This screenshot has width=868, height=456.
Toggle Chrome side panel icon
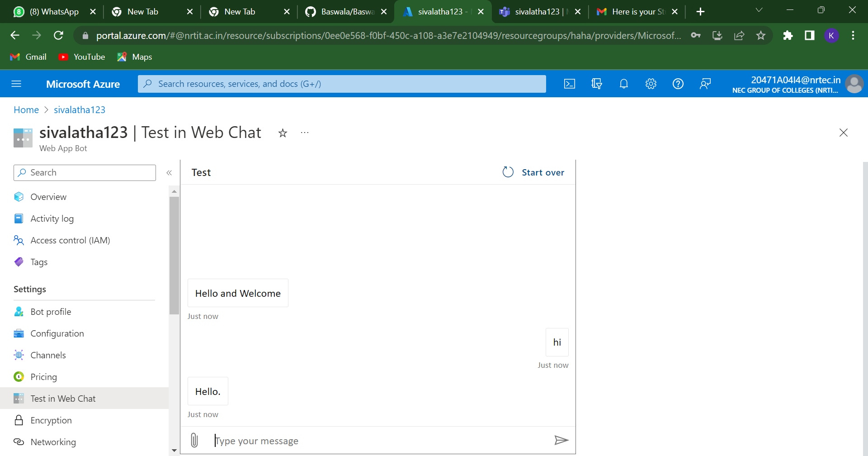point(810,35)
